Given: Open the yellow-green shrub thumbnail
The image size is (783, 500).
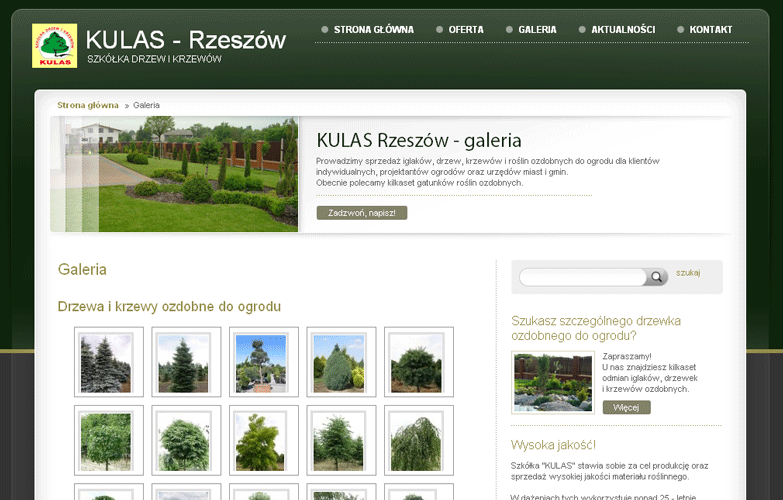Looking at the screenshot, I should (x=264, y=441).
